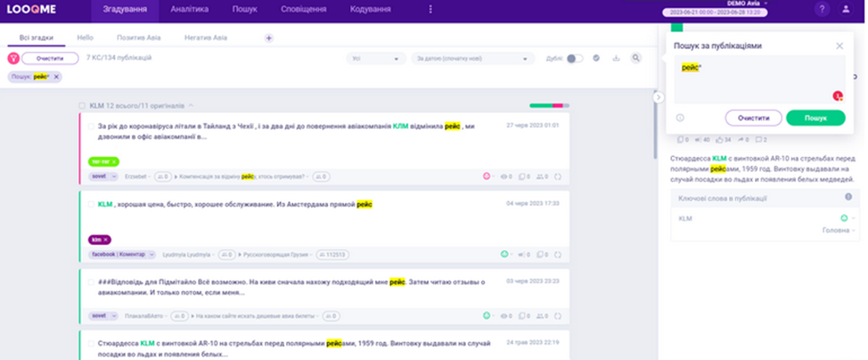Open the user profile icon
868x360 pixels.
(846, 9)
